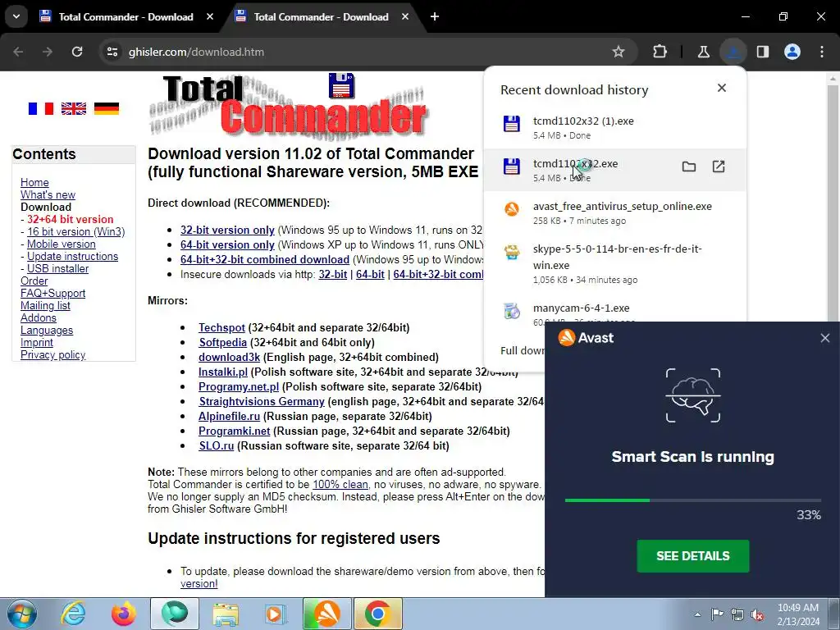Open the Extensions puzzle icon

[660, 52]
